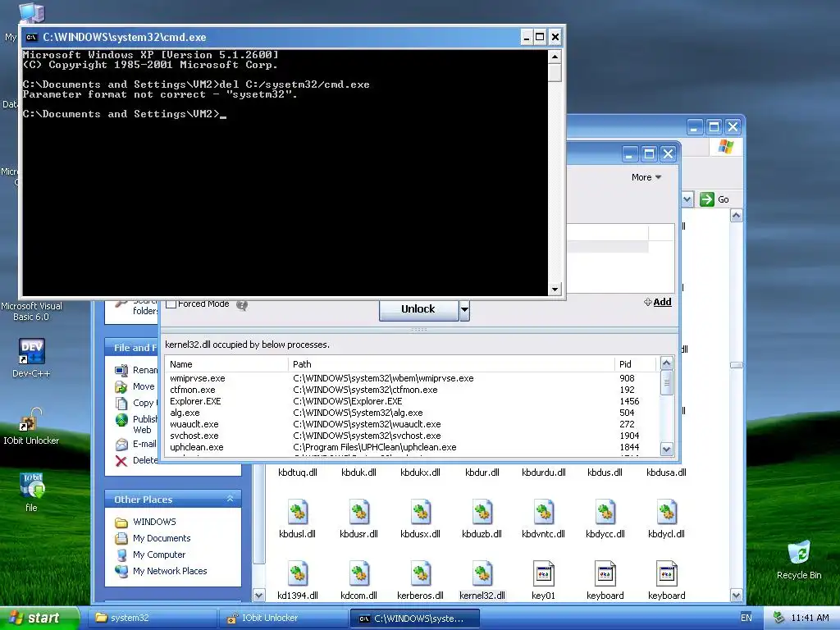Click the Rename this file icon in Explorer
Image resolution: width=840 pixels, height=630 pixels.
pos(121,370)
